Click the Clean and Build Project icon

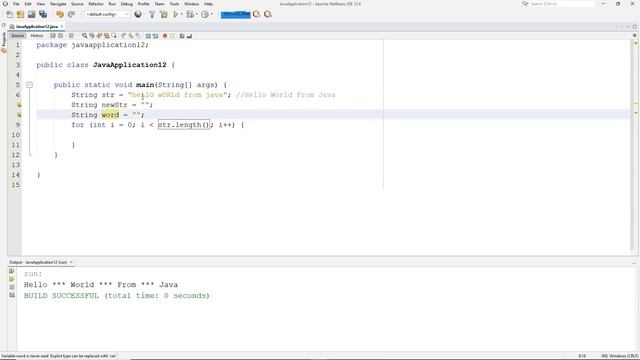tap(164, 14)
